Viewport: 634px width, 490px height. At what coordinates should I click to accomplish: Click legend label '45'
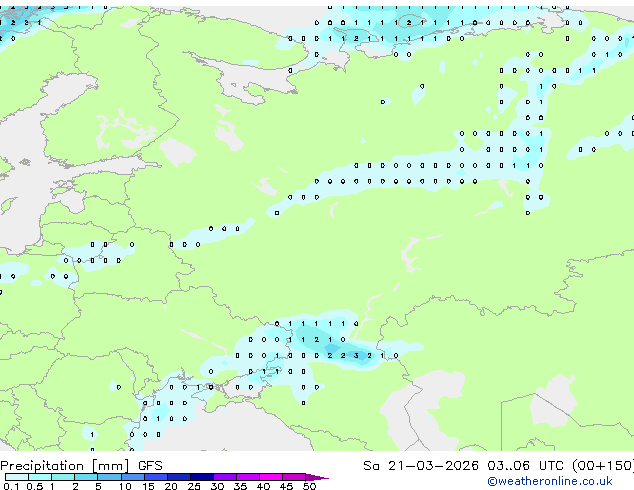point(286,486)
